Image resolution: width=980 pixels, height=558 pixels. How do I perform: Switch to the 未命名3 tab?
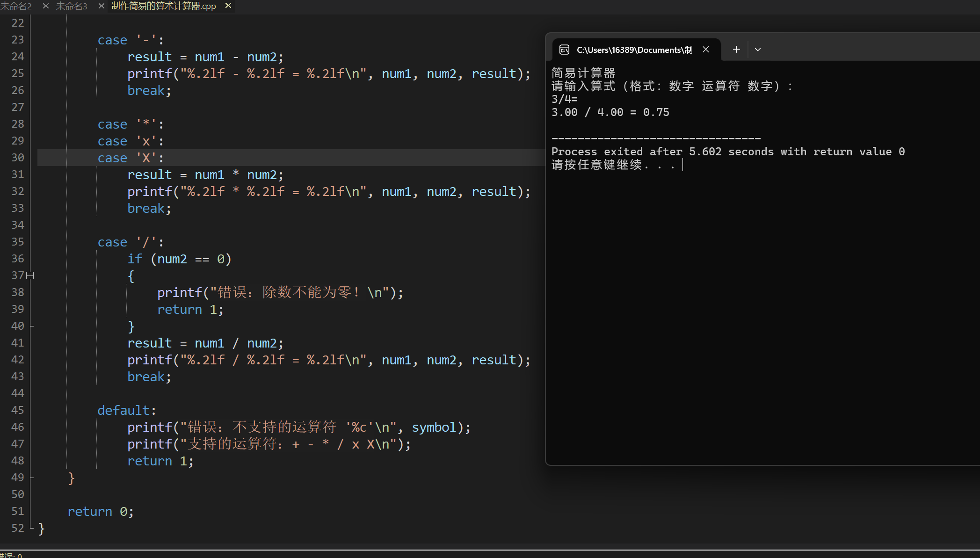(71, 6)
